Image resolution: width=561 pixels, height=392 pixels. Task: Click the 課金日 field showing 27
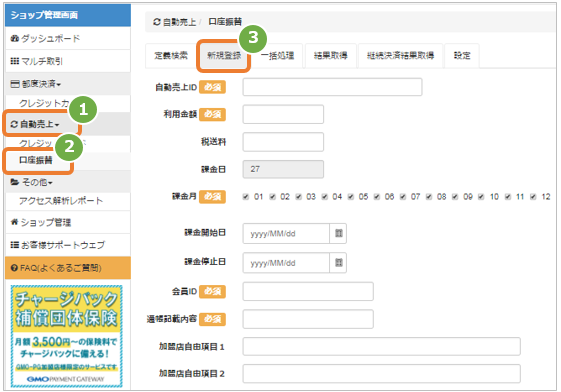coord(283,169)
